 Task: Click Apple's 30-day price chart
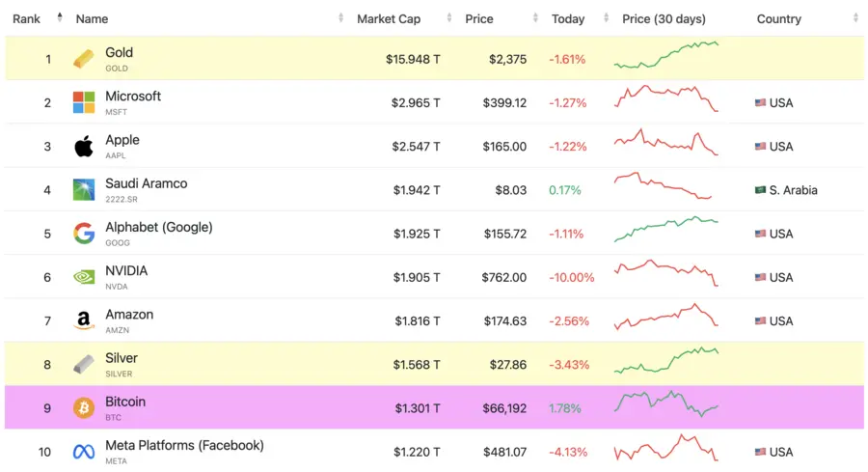click(x=665, y=142)
